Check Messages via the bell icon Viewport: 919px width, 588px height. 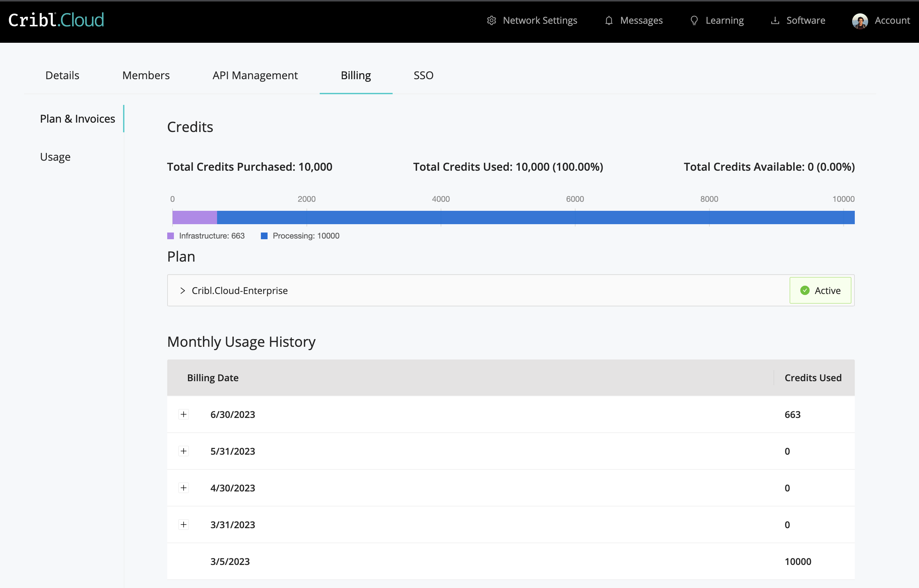(633, 20)
